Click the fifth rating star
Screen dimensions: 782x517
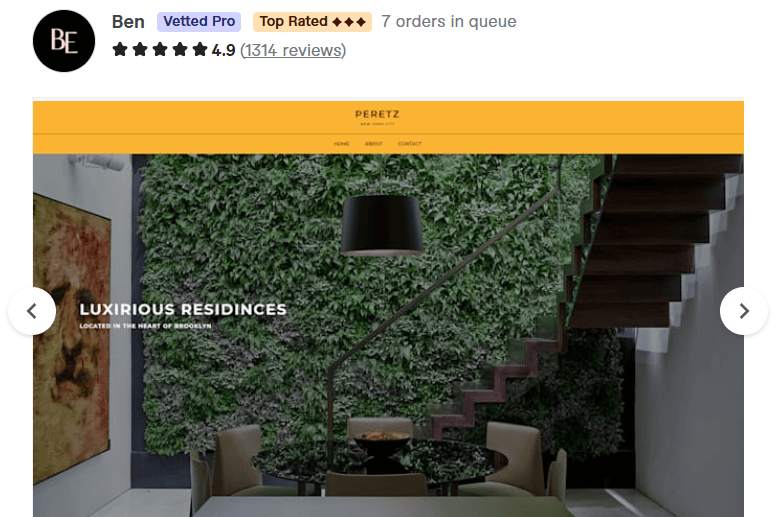pos(199,50)
